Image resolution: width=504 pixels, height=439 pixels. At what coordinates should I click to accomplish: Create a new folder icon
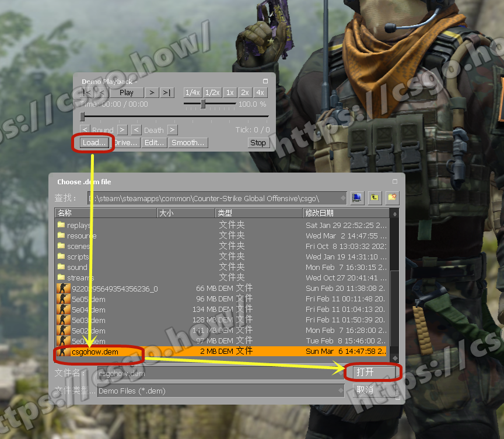[x=392, y=198]
